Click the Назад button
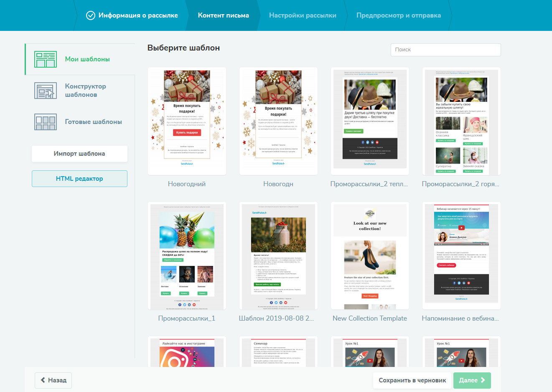The image size is (552, 392). coord(53,380)
